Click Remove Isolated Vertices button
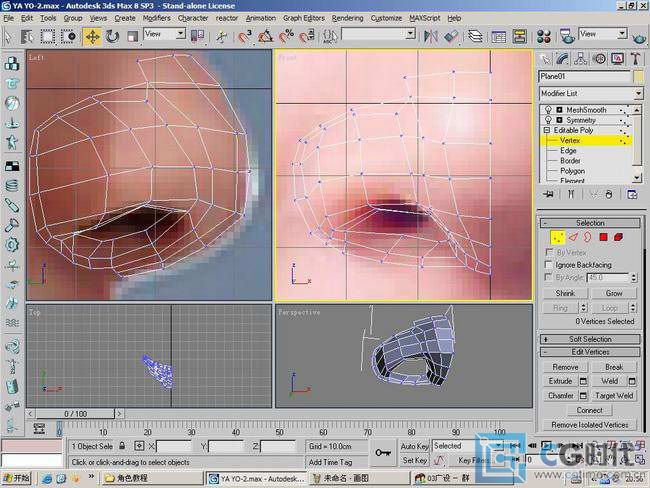Image resolution: width=650 pixels, height=488 pixels. (x=589, y=425)
